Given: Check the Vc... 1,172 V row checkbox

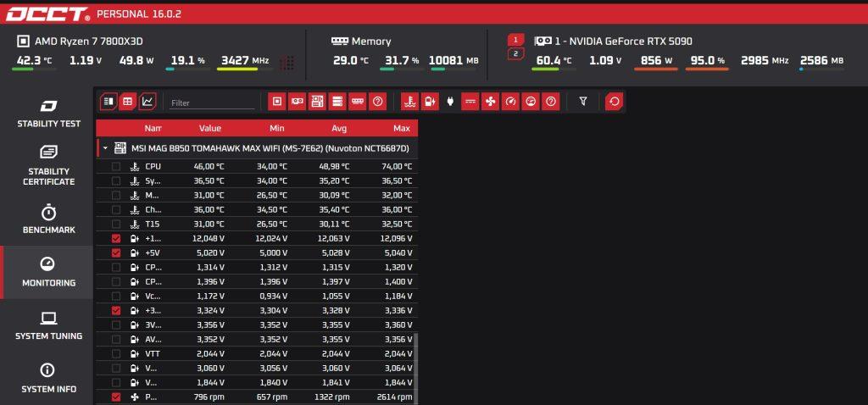Looking at the screenshot, I should pyautogui.click(x=115, y=296).
